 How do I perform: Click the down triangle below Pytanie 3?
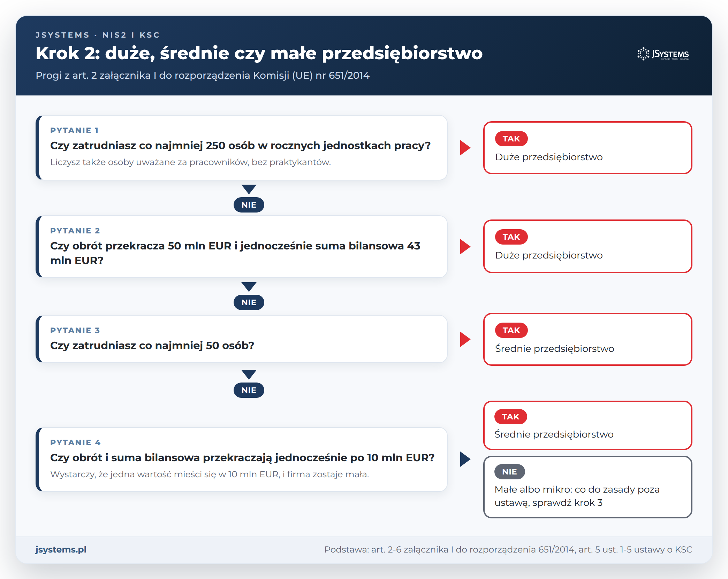[249, 375]
